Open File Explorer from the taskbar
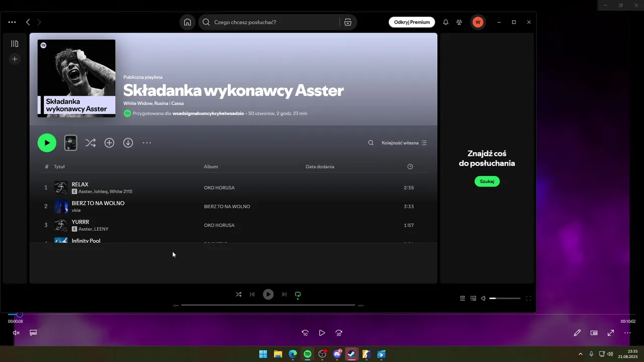This screenshot has width=644, height=362. click(x=278, y=354)
